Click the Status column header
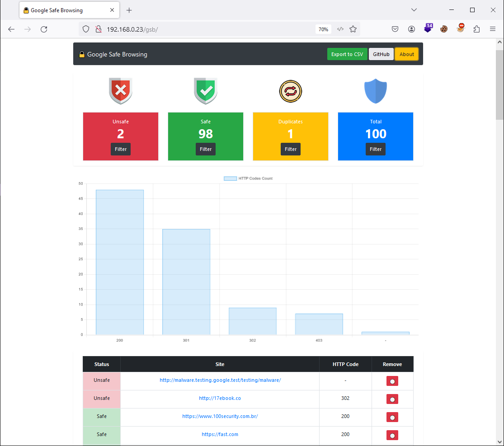Screen dimensions: 504x446 click(x=102, y=364)
